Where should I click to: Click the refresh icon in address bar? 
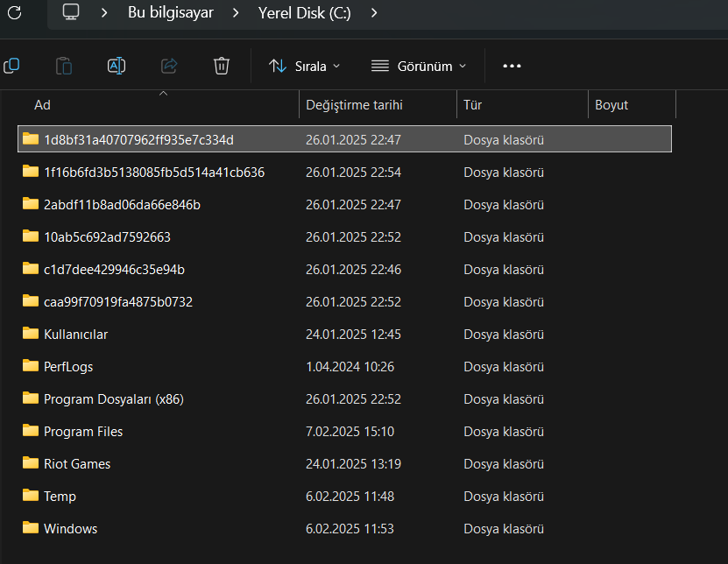point(14,12)
